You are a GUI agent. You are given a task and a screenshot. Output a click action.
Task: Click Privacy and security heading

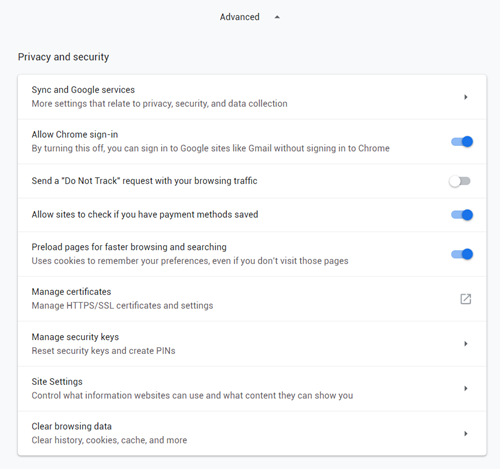[x=63, y=57]
